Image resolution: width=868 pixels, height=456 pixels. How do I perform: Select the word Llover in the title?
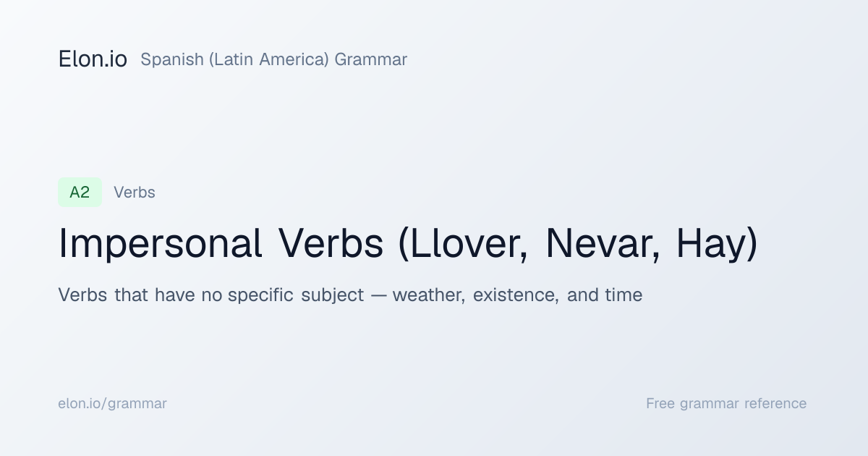464,244
